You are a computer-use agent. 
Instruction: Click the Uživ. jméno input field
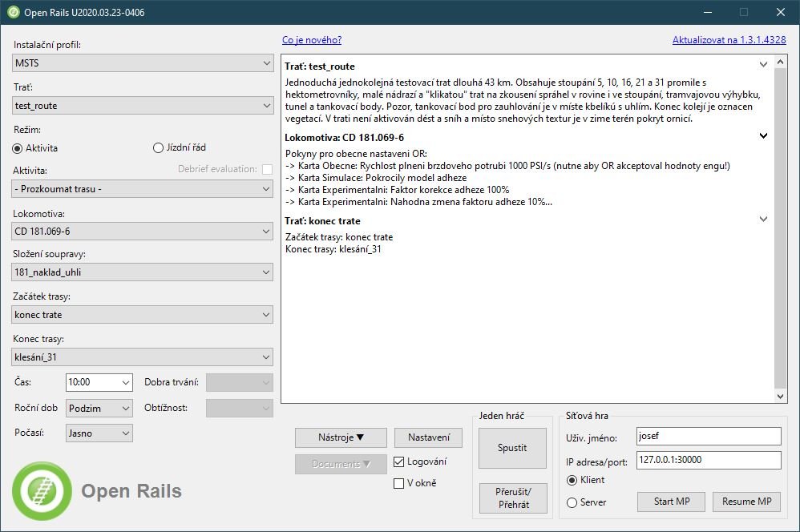click(x=708, y=436)
